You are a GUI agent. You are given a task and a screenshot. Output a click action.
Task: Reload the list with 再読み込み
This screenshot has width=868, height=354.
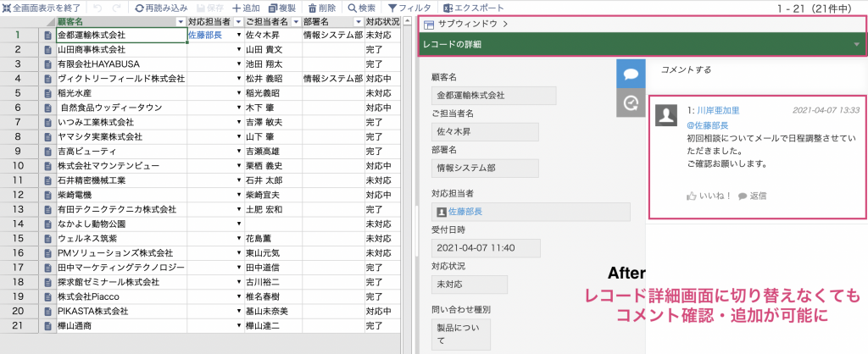162,8
